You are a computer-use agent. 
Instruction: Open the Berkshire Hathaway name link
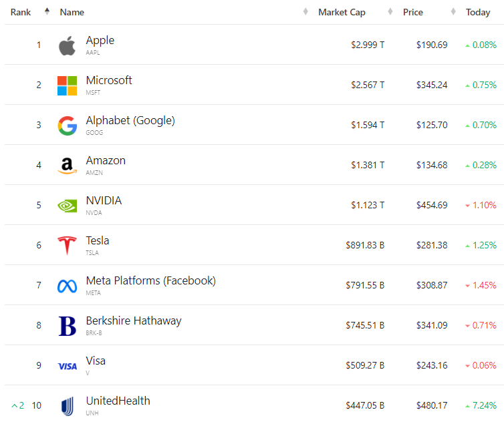click(x=134, y=321)
